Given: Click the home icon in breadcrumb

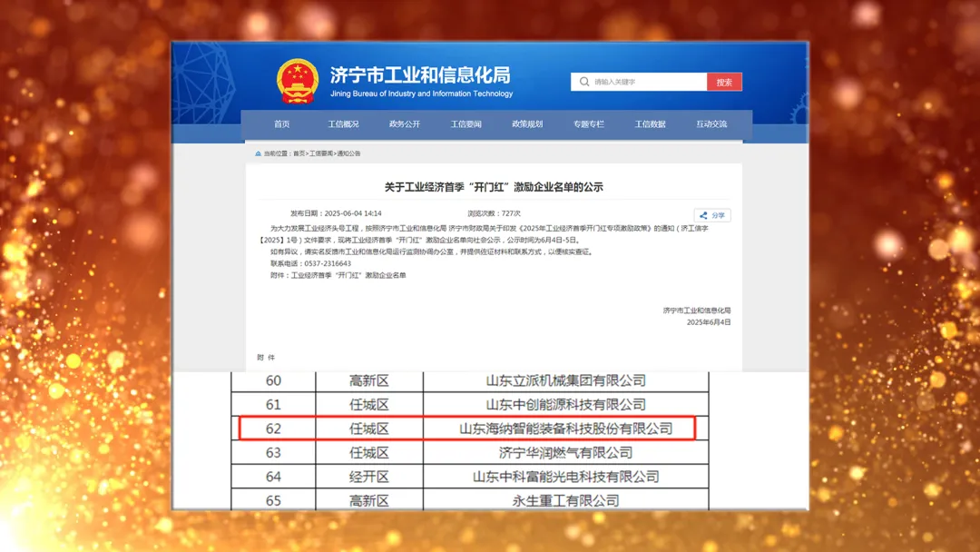Looking at the screenshot, I should [258, 153].
